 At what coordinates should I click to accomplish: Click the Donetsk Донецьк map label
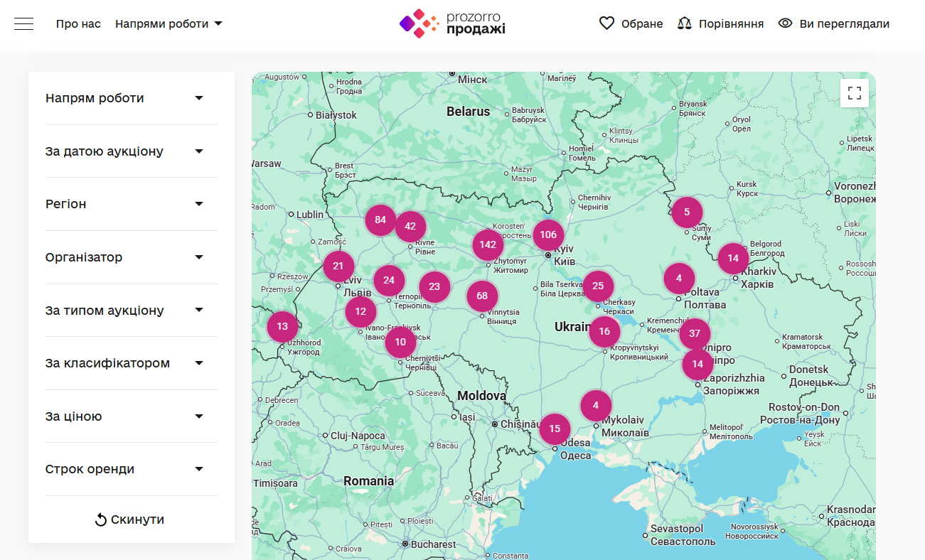click(811, 376)
